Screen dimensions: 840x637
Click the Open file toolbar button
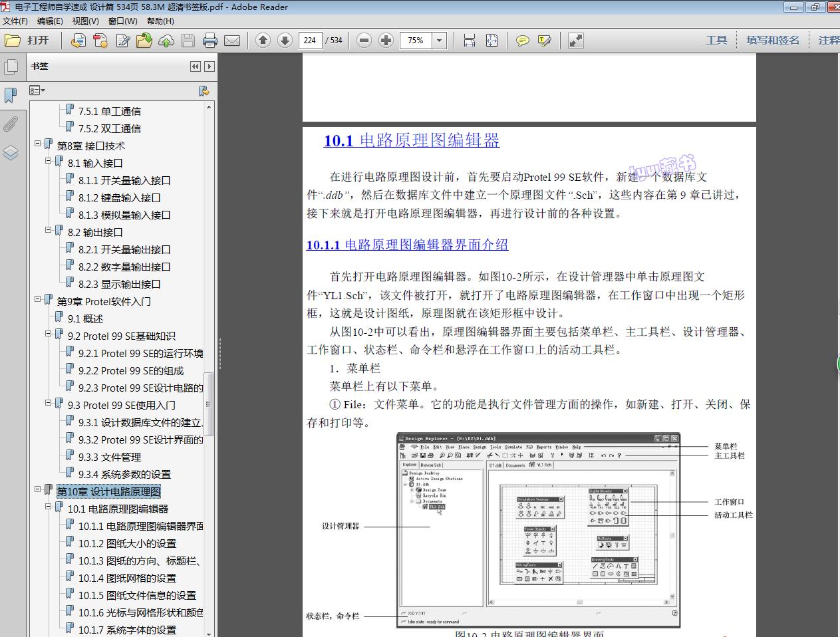tap(27, 41)
